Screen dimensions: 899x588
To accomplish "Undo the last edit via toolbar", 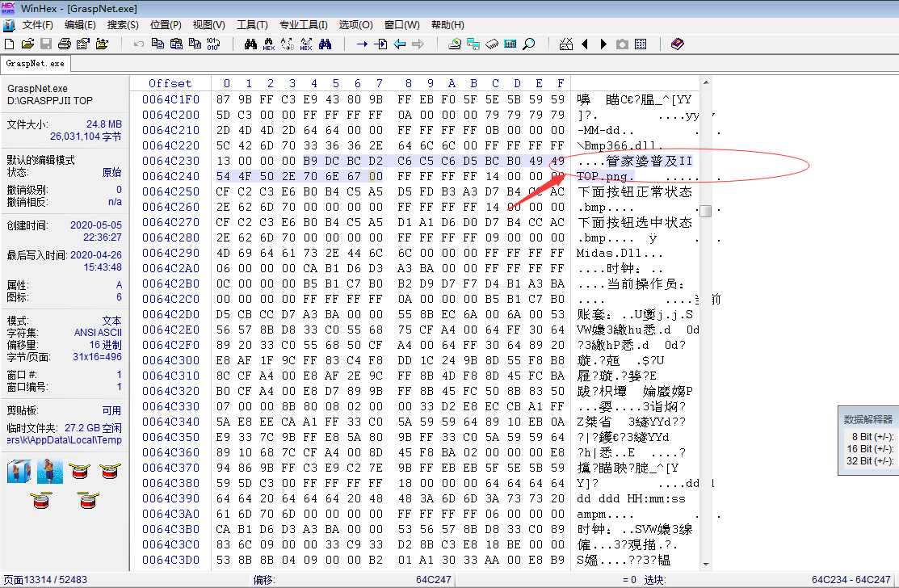I will pyautogui.click(x=139, y=44).
